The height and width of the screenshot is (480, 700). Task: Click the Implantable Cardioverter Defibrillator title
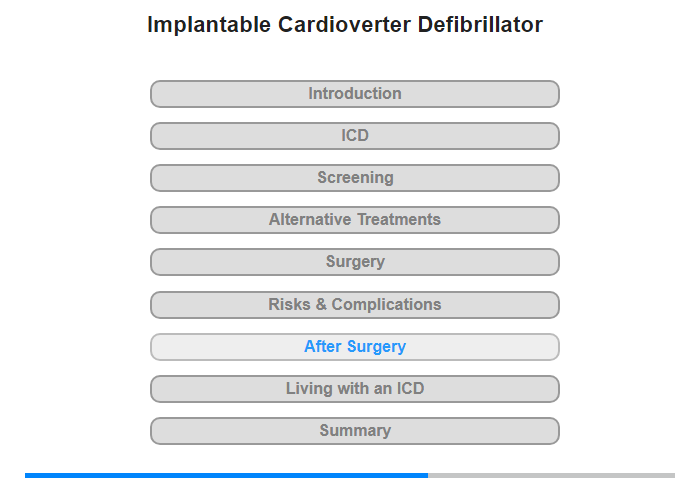click(x=345, y=25)
